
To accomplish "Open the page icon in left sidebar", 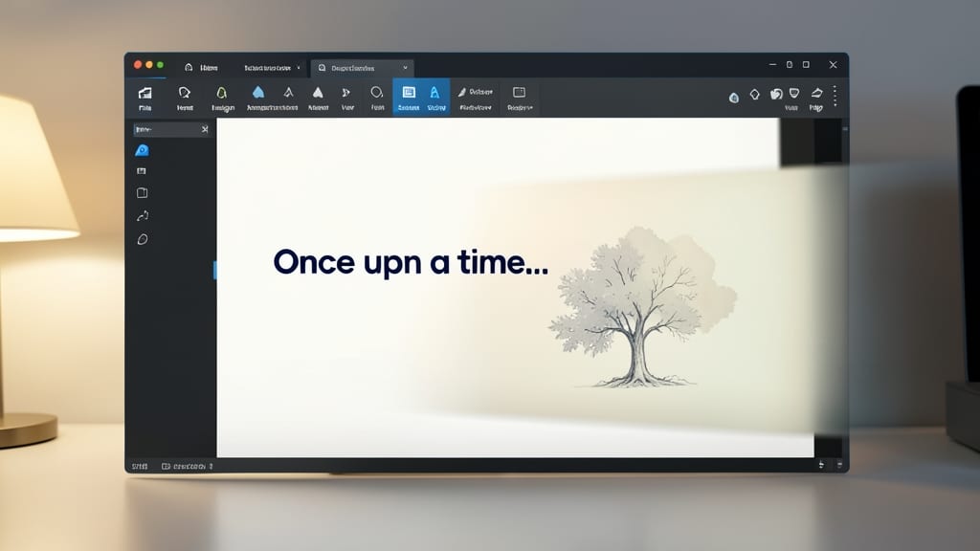I will [142, 193].
